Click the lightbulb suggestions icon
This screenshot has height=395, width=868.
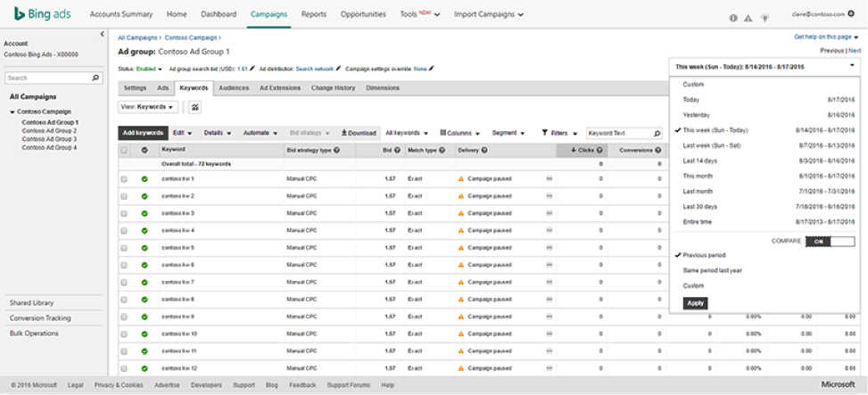[x=765, y=18]
